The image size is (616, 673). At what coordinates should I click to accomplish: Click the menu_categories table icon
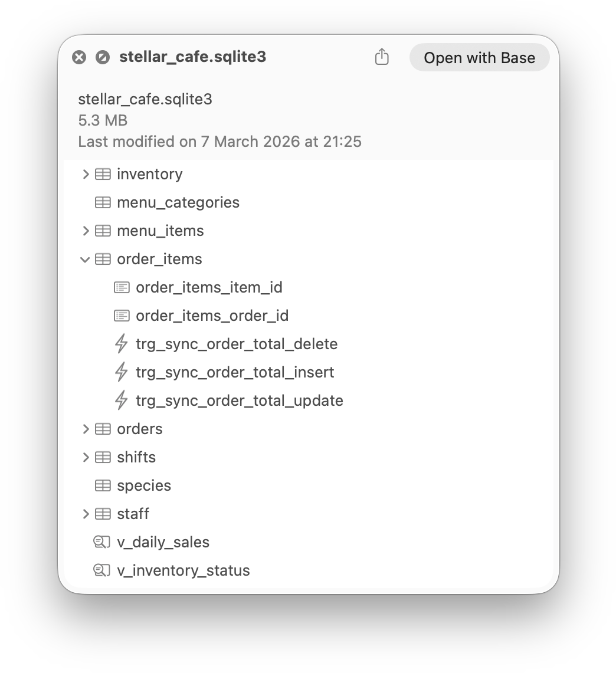(103, 202)
